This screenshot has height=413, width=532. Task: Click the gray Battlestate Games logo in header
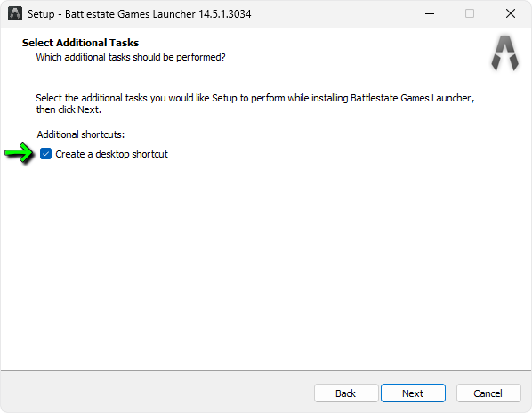504,53
